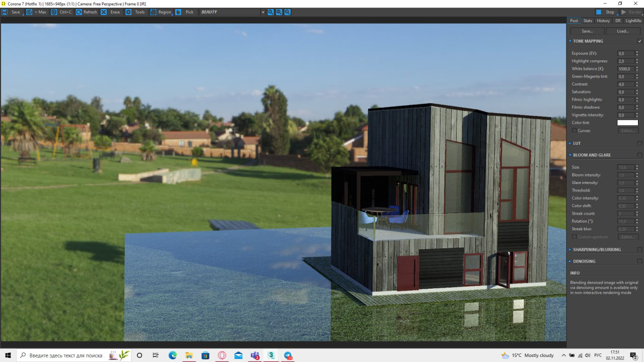Open Microsoft Teams from the taskbar
Image resolution: width=644 pixels, height=362 pixels.
(255, 355)
